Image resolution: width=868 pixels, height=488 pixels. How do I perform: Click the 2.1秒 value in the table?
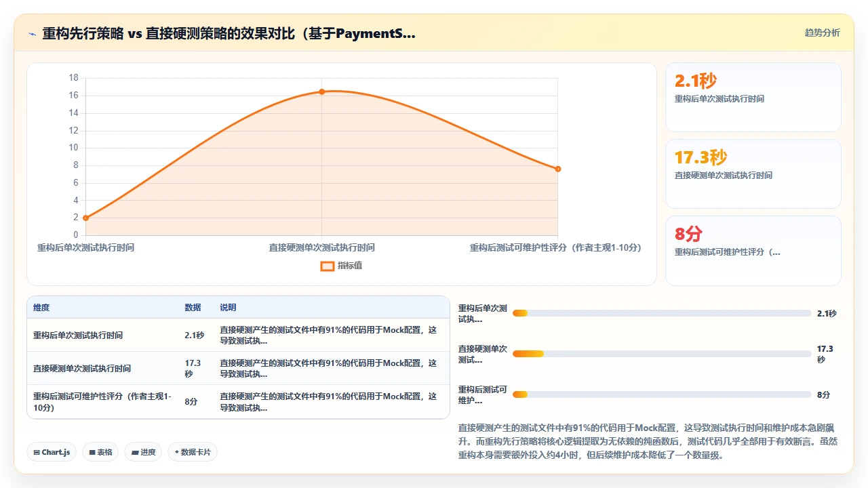[194, 335]
